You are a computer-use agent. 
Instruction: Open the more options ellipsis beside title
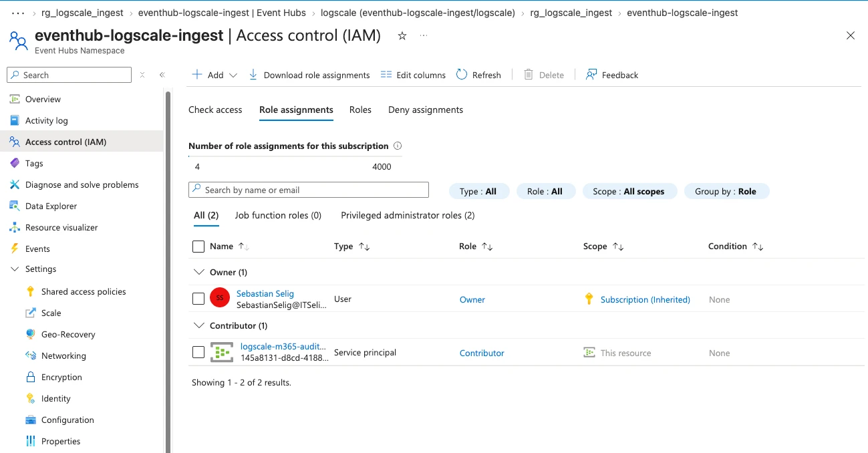(424, 35)
